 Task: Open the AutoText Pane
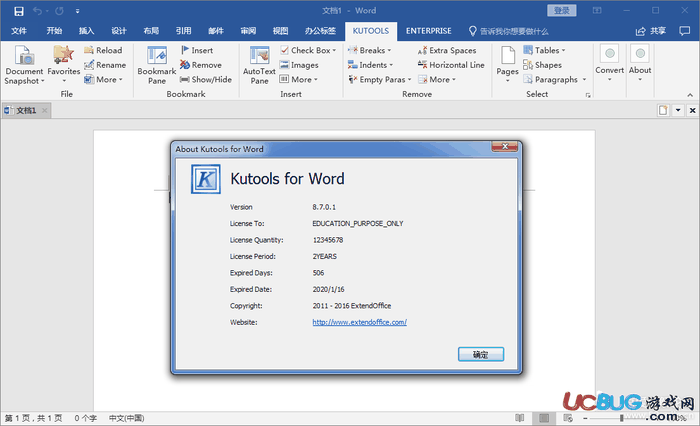[259, 65]
